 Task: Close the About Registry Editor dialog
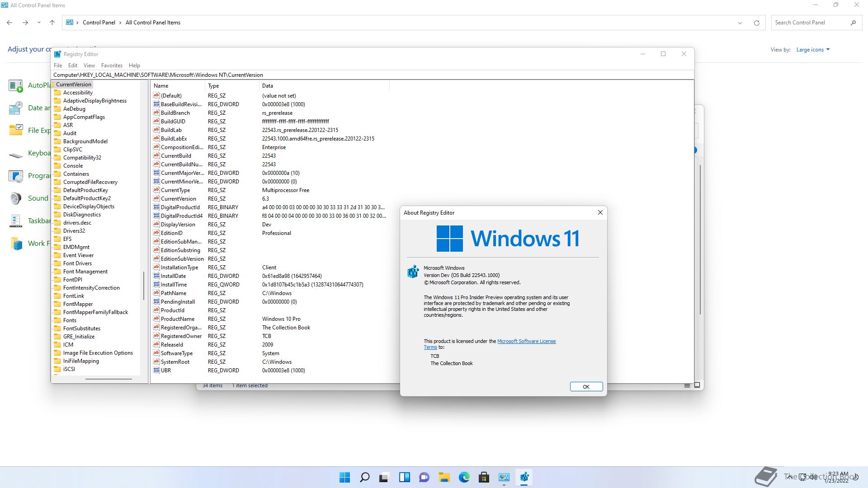tap(600, 213)
